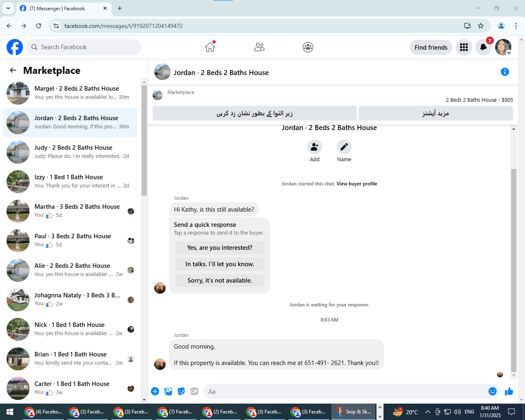Viewport: 525px width, 420px height.
Task: Click the Add people icon
Action: pyautogui.click(x=315, y=147)
